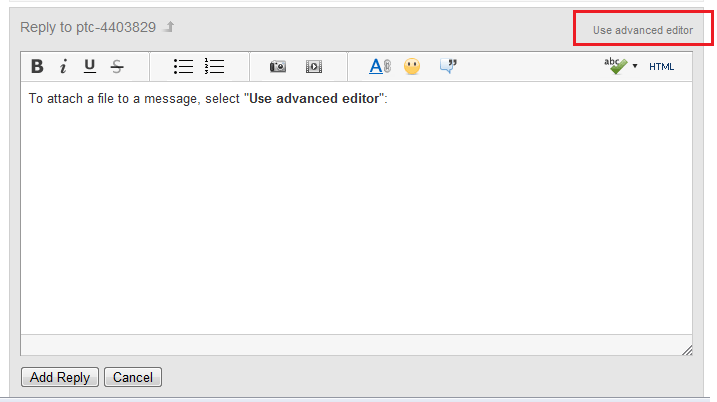Open the text style font icon
Screen dimensions: 717x402
[x=380, y=66]
